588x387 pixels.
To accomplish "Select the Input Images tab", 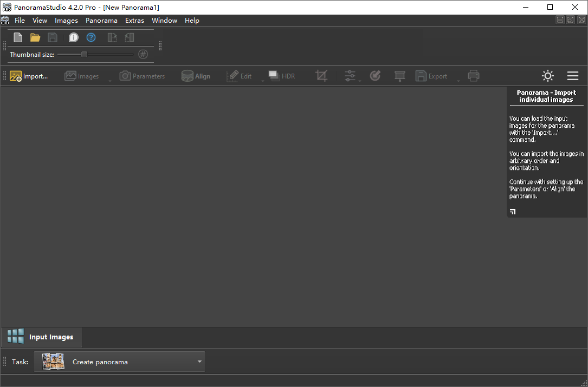I will 42,337.
